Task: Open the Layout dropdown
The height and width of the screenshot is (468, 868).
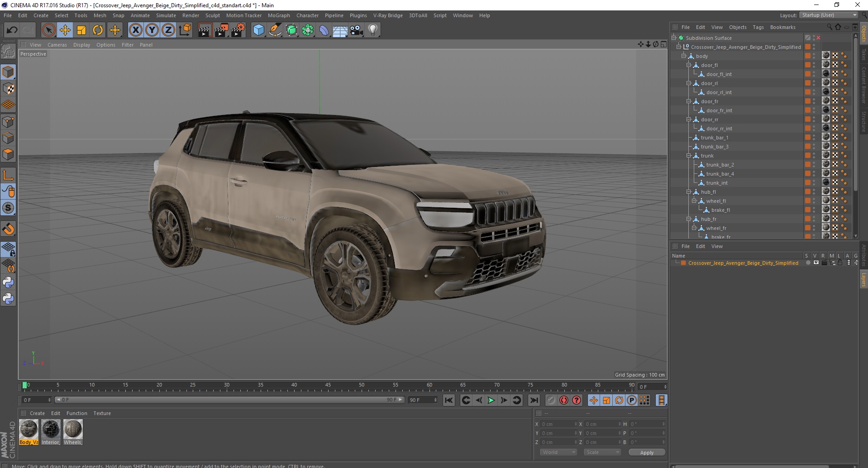Action: coord(829,15)
